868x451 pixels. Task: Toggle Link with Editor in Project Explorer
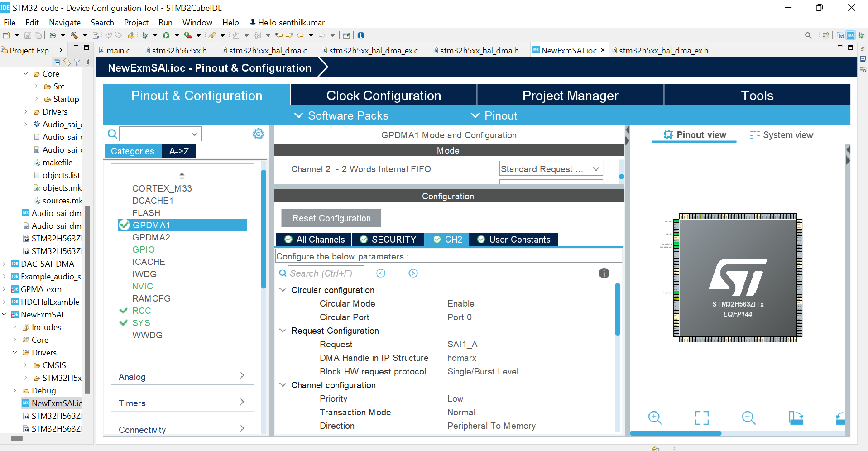pos(67,62)
